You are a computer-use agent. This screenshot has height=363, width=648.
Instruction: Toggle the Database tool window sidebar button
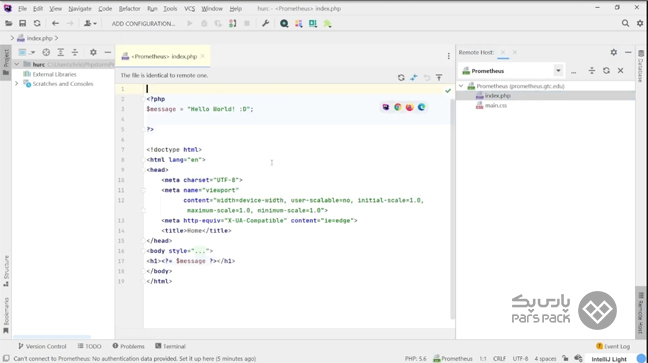click(641, 66)
